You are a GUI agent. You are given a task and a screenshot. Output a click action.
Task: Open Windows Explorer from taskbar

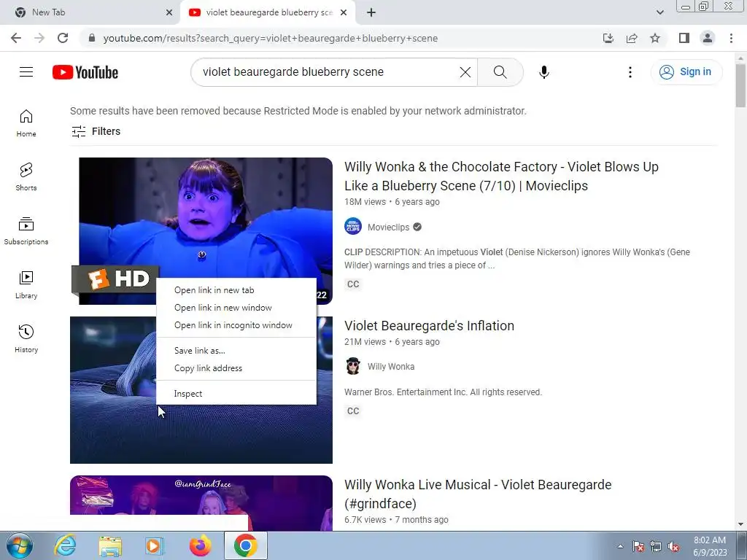[110, 545]
